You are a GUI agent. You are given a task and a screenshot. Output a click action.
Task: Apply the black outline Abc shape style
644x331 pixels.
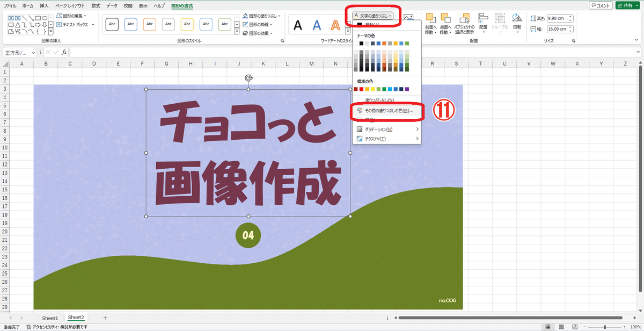pyautogui.click(x=112, y=24)
